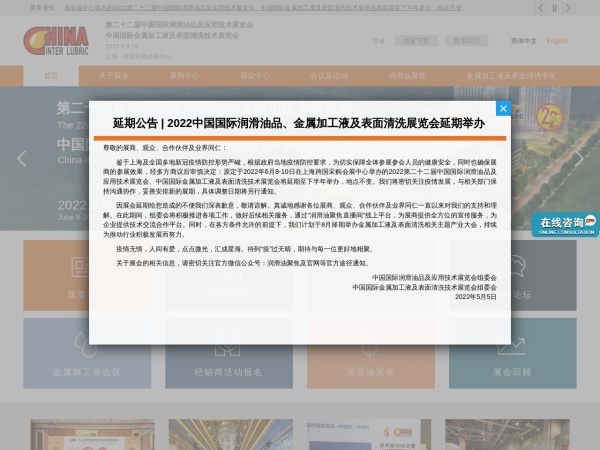Switch language to 简体中文
Screen dimensions: 600x450
click(523, 41)
